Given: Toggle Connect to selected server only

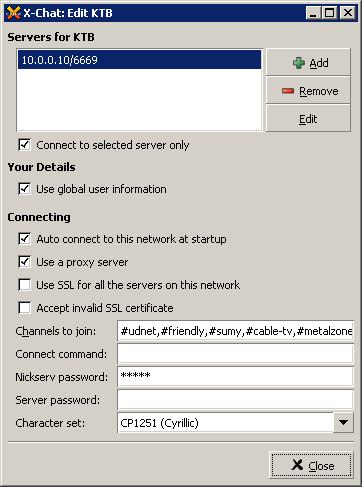Looking at the screenshot, I should point(25,145).
